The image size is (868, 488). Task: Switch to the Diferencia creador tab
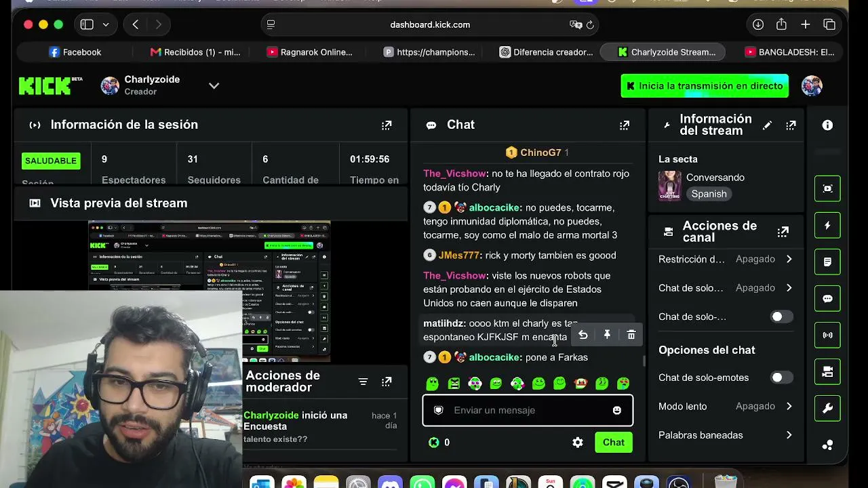click(547, 52)
